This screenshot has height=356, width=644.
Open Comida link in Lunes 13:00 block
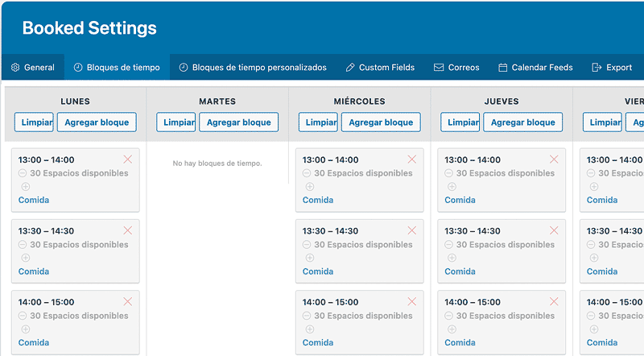pyautogui.click(x=34, y=200)
